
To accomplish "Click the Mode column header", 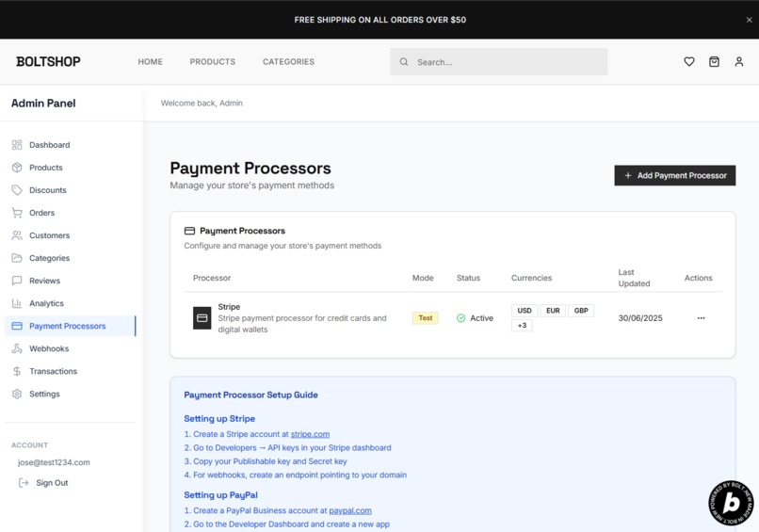I will [x=423, y=278].
